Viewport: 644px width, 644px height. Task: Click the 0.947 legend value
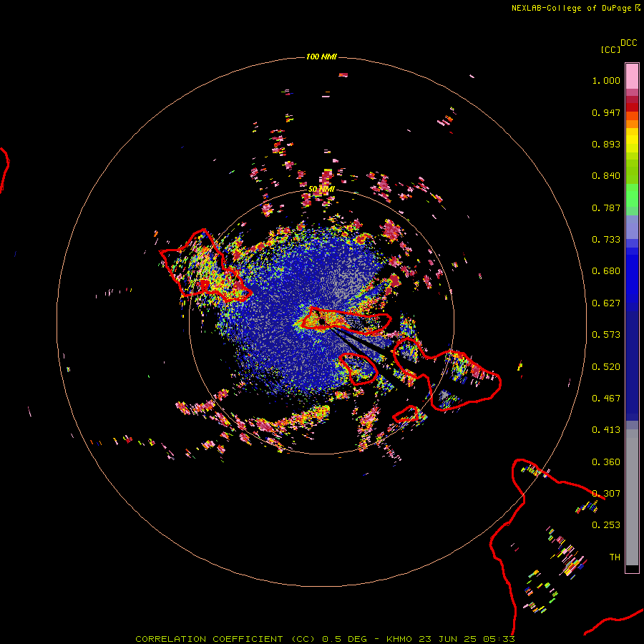coord(606,112)
